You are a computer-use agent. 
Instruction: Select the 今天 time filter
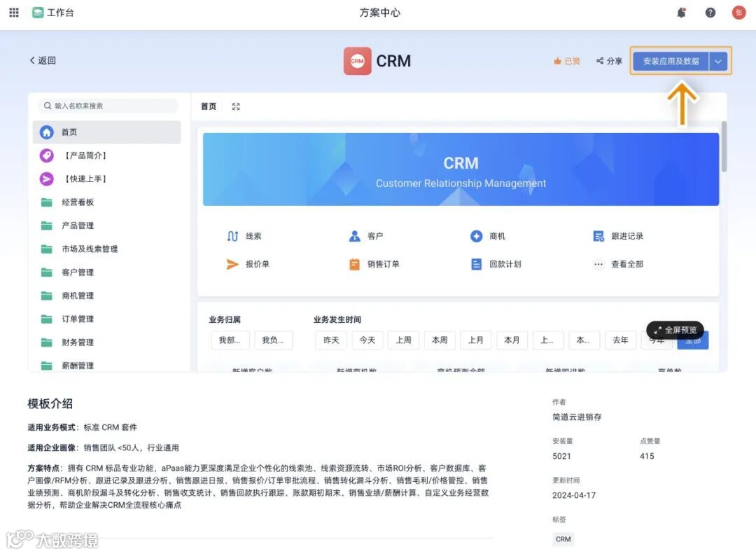coord(367,340)
